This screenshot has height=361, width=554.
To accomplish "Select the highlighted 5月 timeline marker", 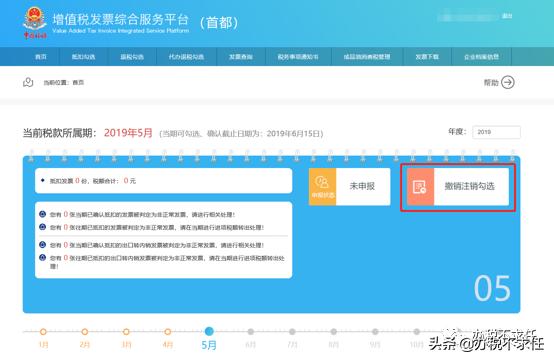I will 209,331.
